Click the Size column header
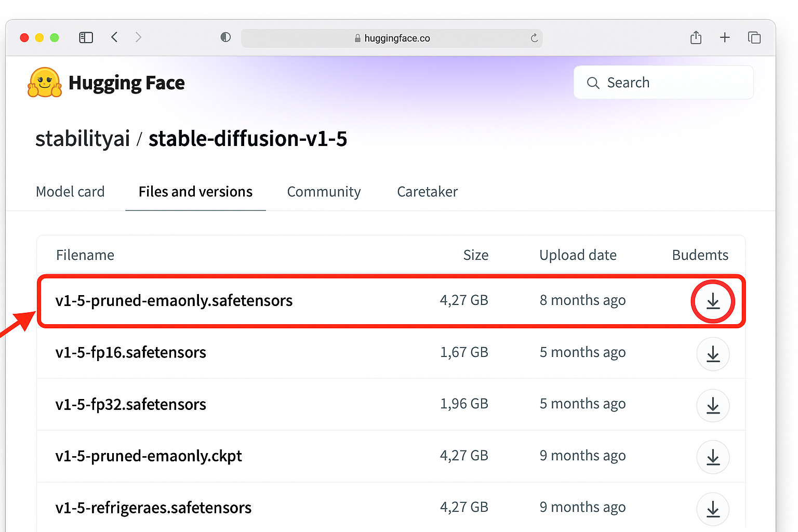 pyautogui.click(x=476, y=255)
